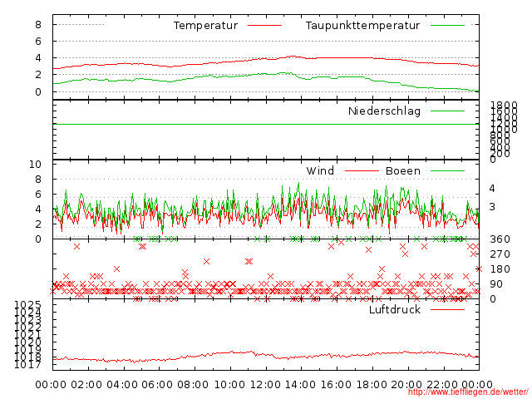Image resolution: width=532 pixels, height=399 pixels.
Task: Click the green Boeen legend line sample
Action: click(447, 170)
